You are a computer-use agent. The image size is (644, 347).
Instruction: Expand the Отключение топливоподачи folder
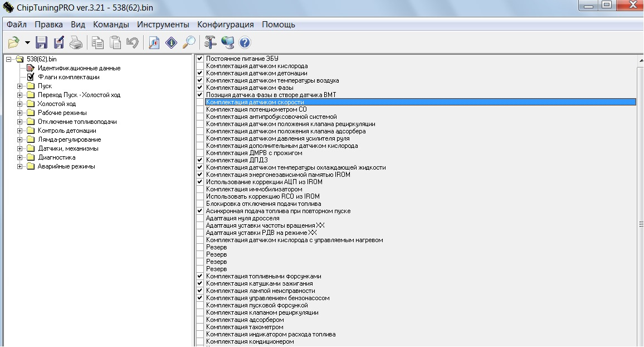19,122
